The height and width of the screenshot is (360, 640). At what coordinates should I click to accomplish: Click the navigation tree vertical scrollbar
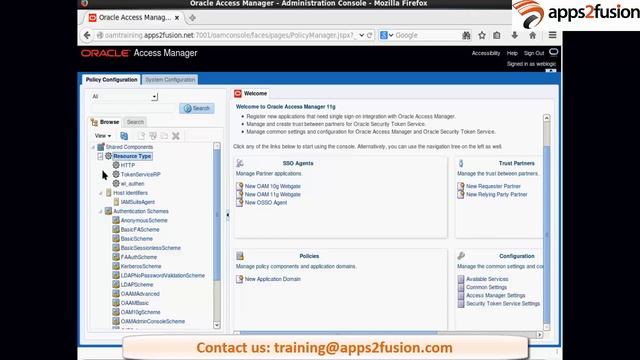[x=217, y=235]
